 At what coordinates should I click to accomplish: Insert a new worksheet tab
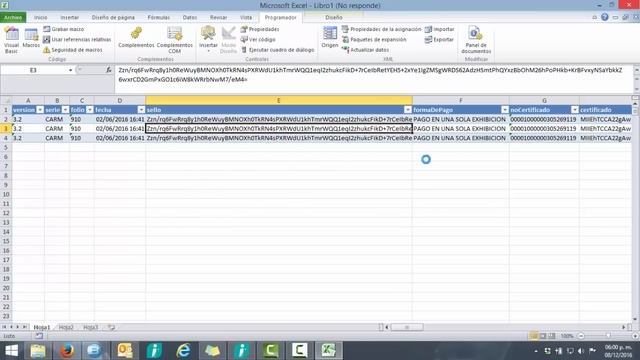111,327
